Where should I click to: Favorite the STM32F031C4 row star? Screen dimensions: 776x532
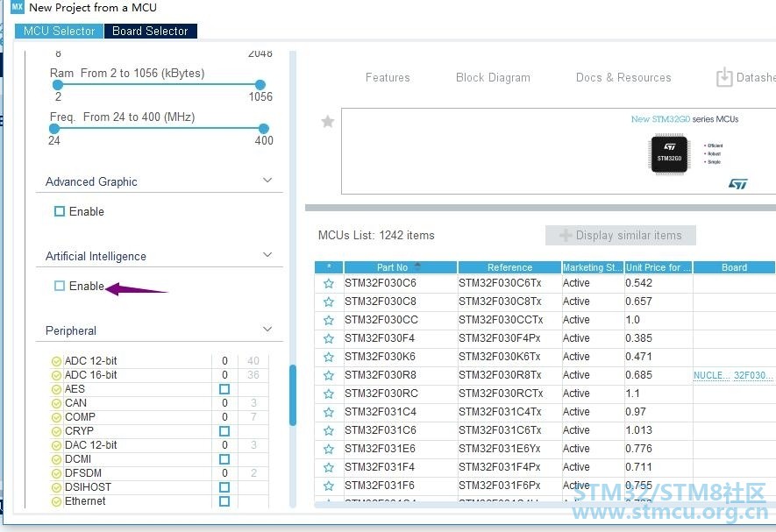328,412
